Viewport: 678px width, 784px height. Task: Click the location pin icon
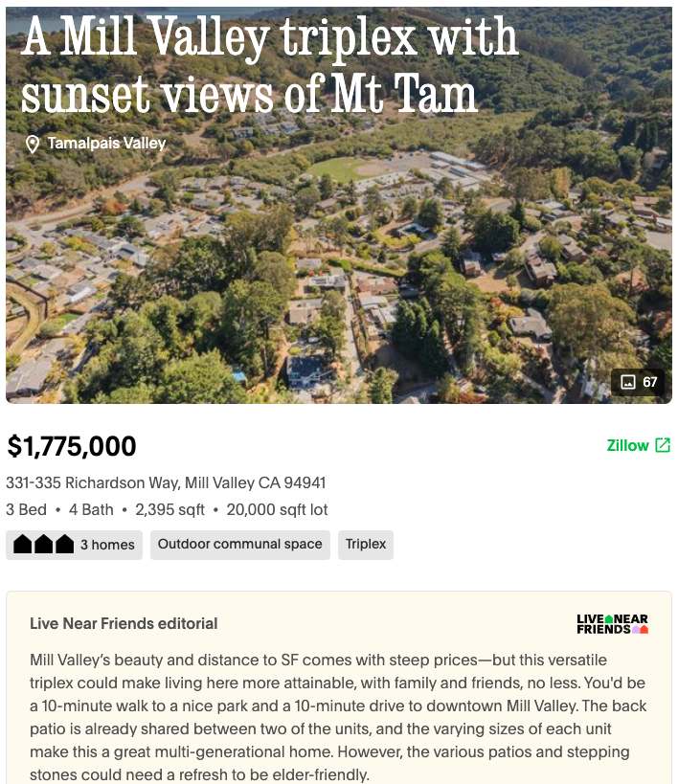tap(33, 144)
